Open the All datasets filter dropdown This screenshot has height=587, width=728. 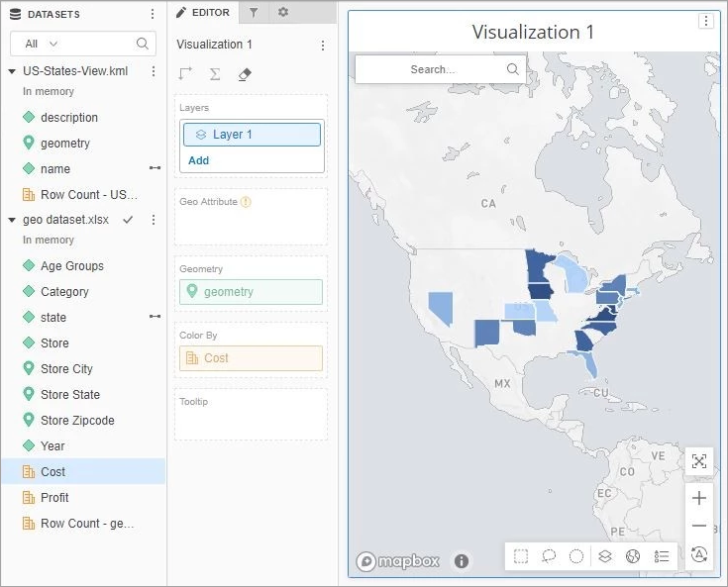(x=42, y=44)
